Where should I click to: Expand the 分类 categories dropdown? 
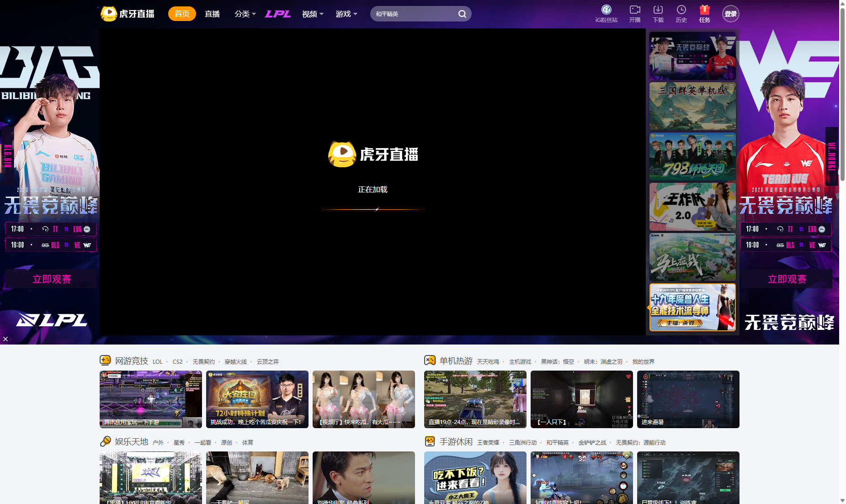[245, 14]
